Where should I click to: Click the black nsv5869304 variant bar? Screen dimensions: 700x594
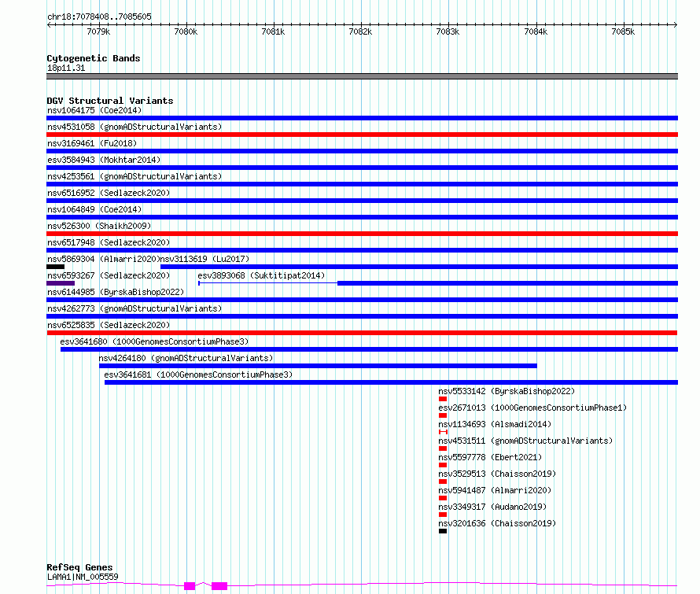coord(55,267)
